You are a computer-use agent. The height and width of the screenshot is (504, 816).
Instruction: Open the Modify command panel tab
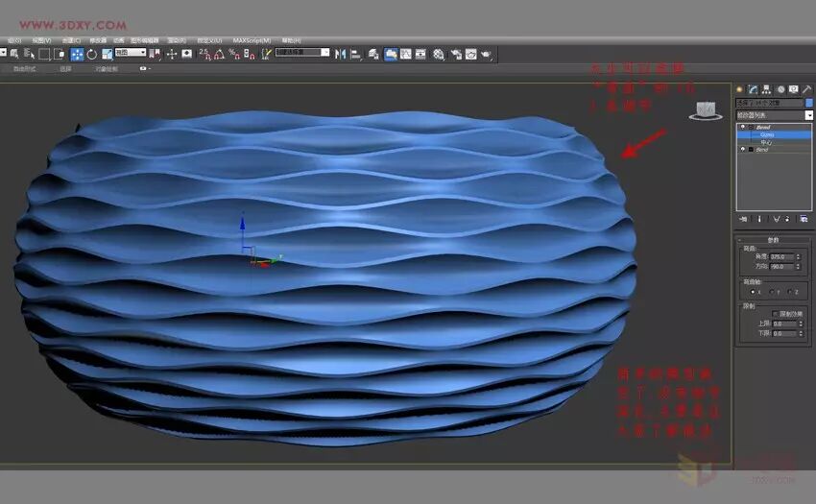click(x=753, y=89)
